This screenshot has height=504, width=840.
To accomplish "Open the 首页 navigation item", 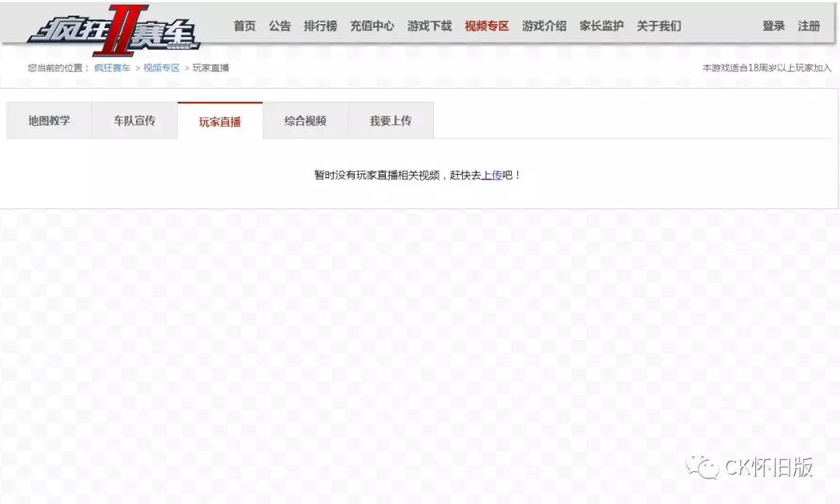I will tap(245, 26).
